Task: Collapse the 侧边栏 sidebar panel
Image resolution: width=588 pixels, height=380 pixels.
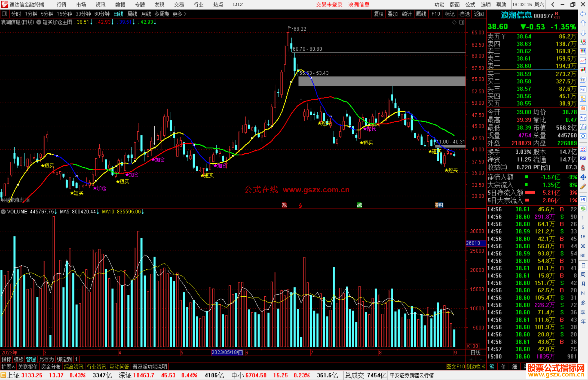Action: [476, 367]
